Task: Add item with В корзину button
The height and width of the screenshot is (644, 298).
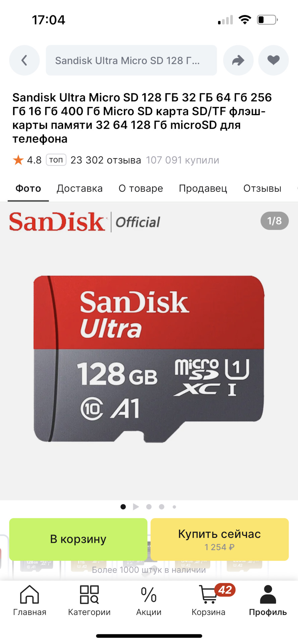Action: (78, 539)
